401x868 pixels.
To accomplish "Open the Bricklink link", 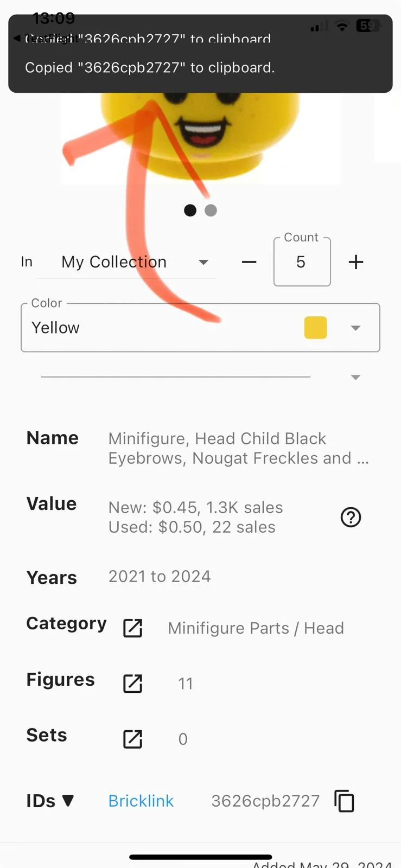I will click(x=141, y=801).
